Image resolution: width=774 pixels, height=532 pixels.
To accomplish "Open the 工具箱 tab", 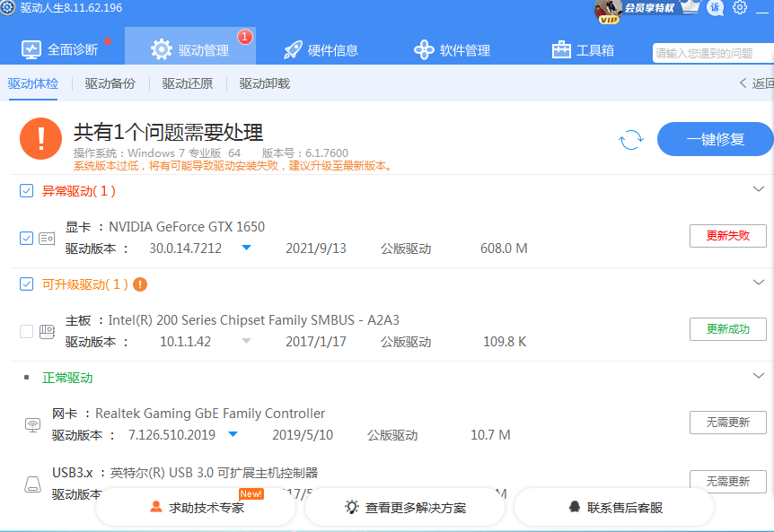I will tap(583, 50).
